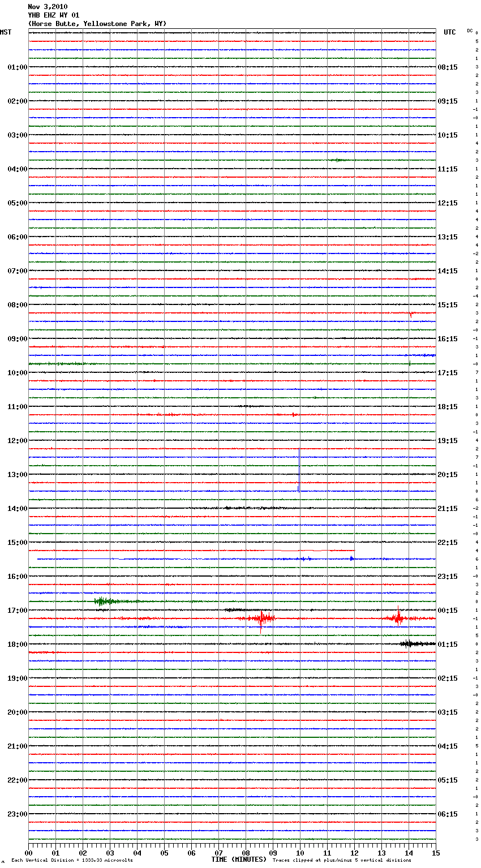Click the 20:15 UTC time label
The image size is (481, 868).
(x=448, y=475)
